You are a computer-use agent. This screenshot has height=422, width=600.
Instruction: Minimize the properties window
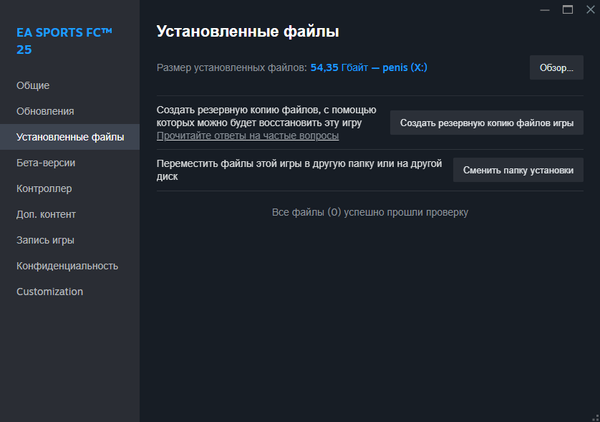pyautogui.click(x=545, y=10)
